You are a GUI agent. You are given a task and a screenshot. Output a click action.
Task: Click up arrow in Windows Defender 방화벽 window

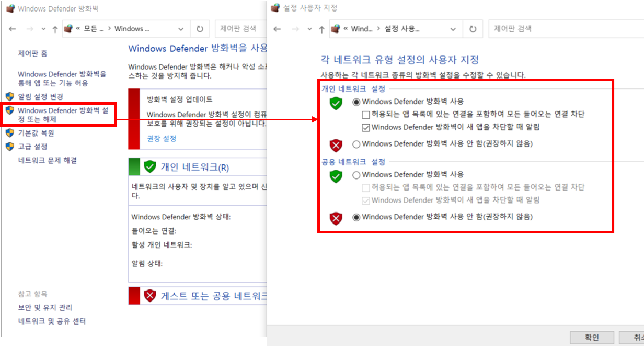(55, 29)
